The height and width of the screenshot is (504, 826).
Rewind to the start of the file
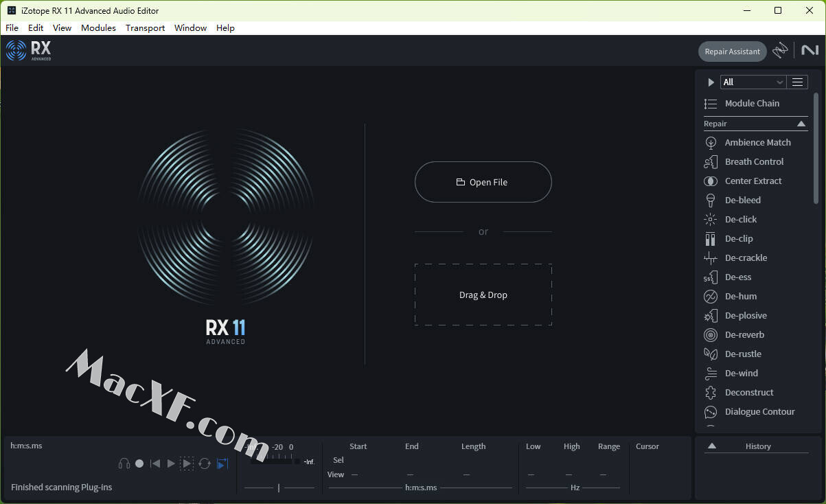pyautogui.click(x=155, y=463)
